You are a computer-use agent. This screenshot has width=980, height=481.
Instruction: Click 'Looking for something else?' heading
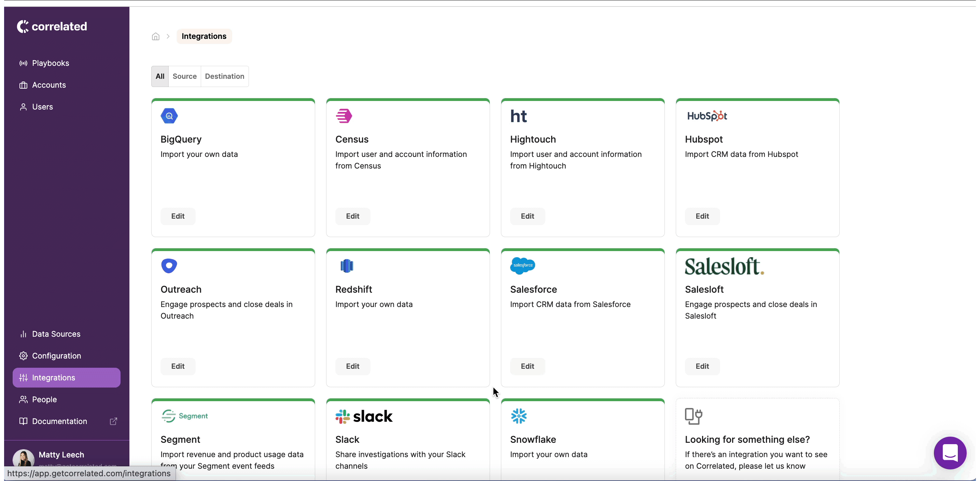(x=747, y=440)
